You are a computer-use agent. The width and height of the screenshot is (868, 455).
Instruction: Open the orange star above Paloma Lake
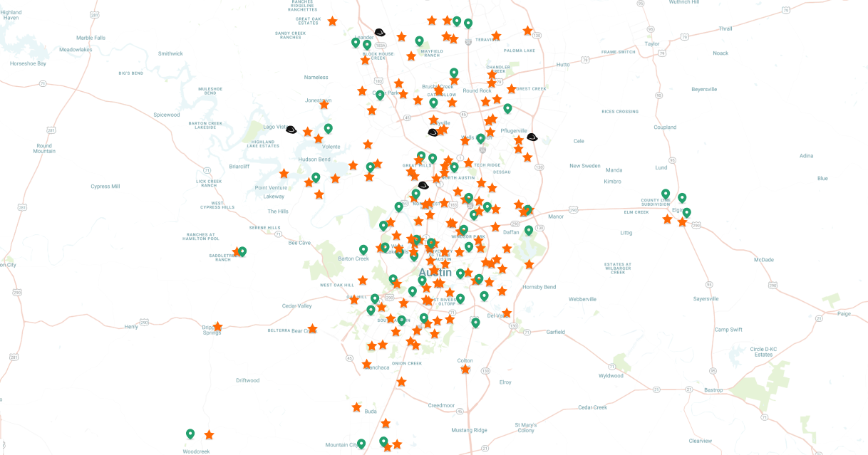click(527, 31)
